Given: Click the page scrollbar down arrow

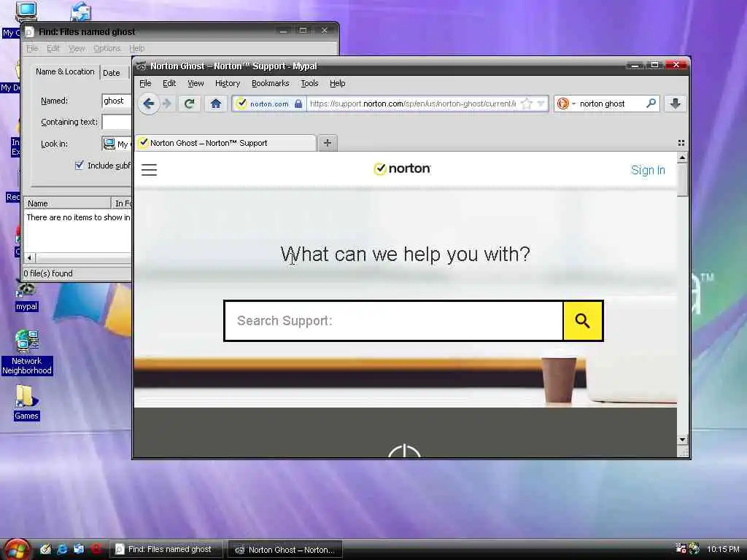Looking at the screenshot, I should point(682,440).
